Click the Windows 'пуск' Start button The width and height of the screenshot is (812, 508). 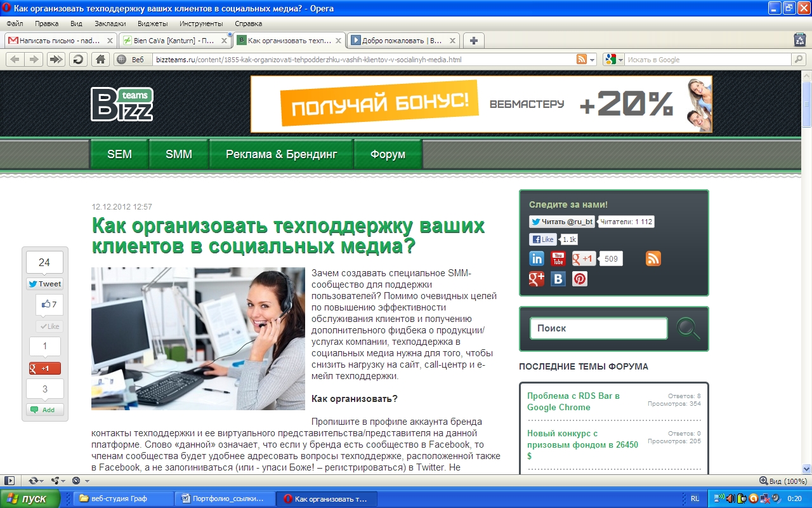point(30,498)
